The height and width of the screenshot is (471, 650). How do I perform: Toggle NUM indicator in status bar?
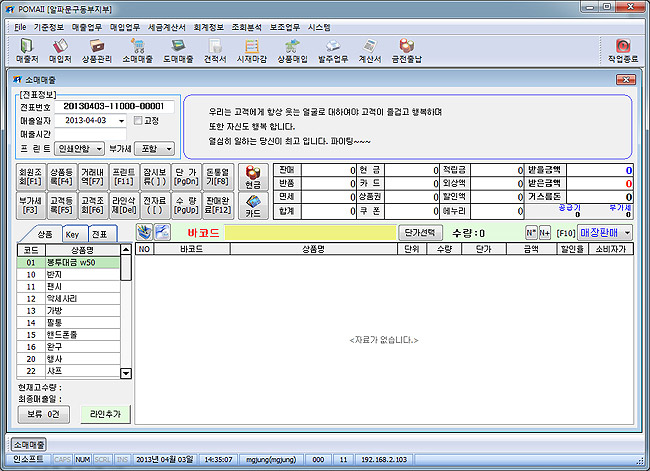(x=82, y=459)
